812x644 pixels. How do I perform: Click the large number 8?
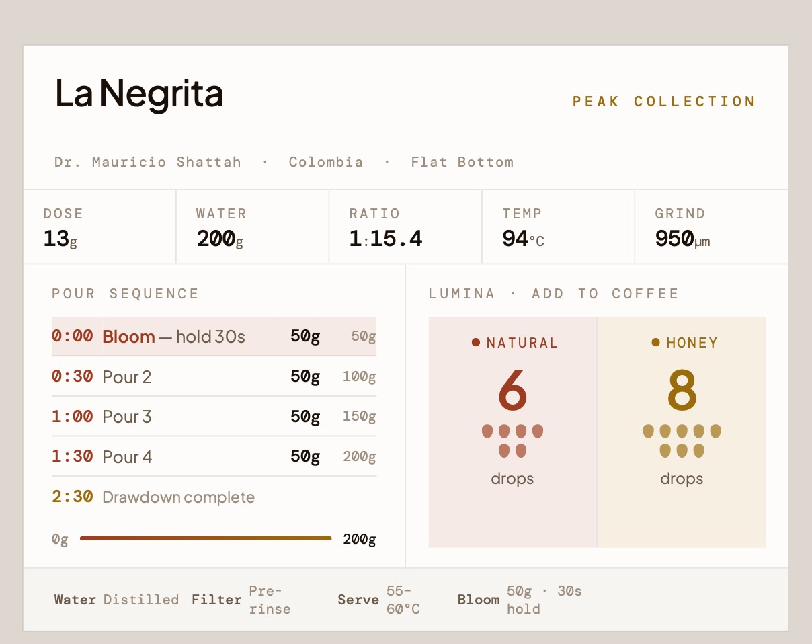coord(682,391)
